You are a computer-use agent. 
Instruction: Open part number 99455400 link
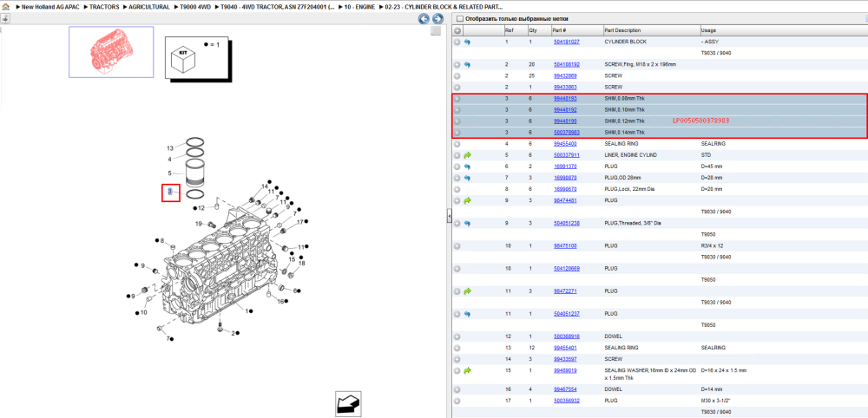click(565, 144)
